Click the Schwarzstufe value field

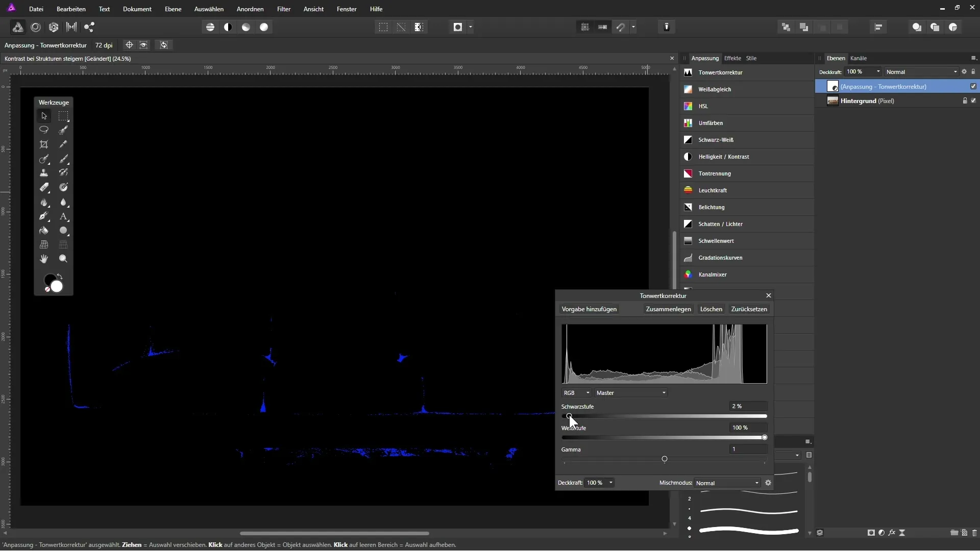pyautogui.click(x=748, y=406)
